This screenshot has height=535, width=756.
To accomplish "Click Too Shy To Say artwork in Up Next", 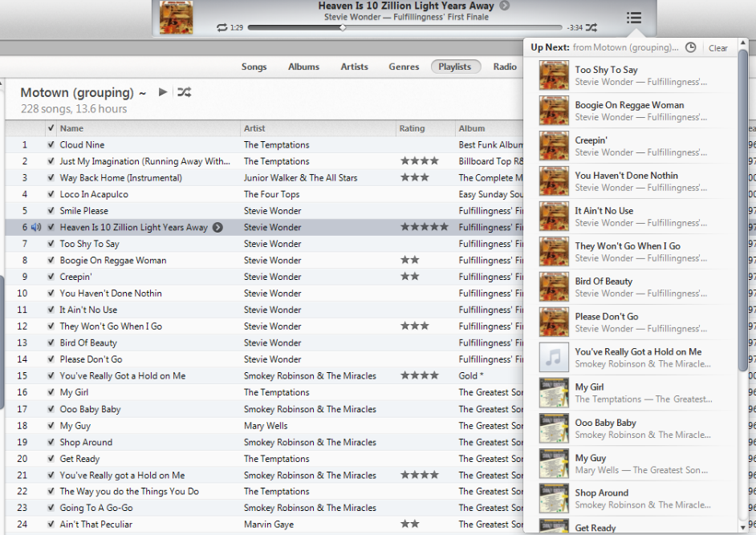I will coord(554,75).
